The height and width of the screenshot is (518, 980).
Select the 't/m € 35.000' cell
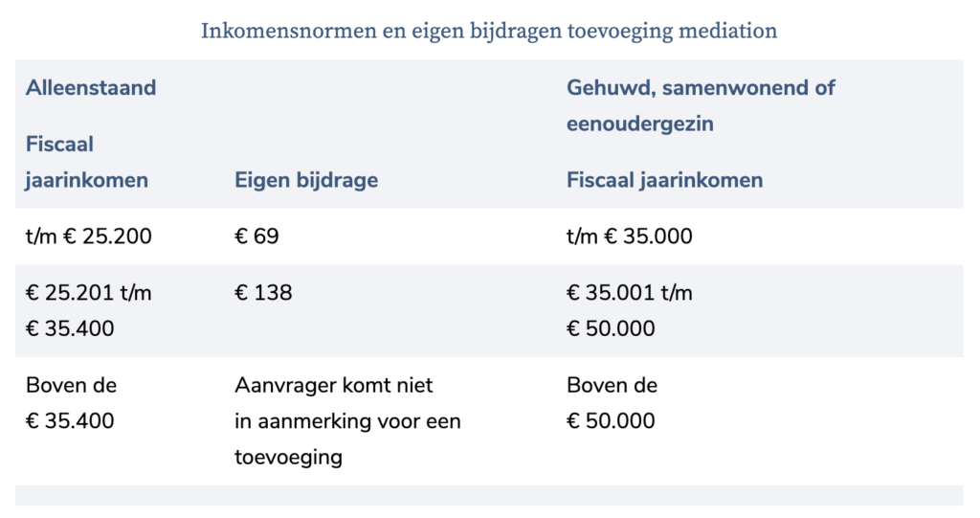click(630, 236)
